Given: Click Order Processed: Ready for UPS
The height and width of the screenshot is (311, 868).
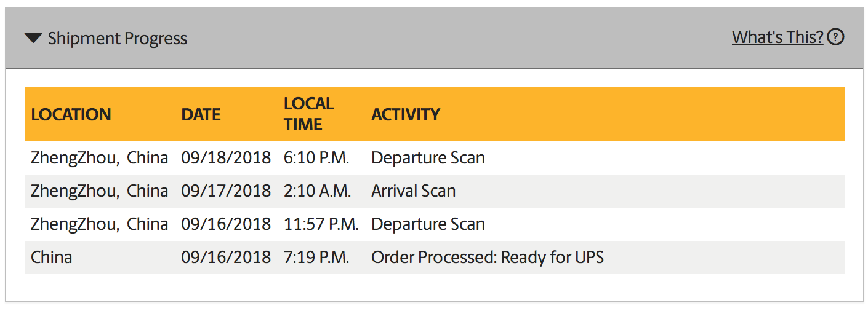Looking at the screenshot, I should (487, 257).
